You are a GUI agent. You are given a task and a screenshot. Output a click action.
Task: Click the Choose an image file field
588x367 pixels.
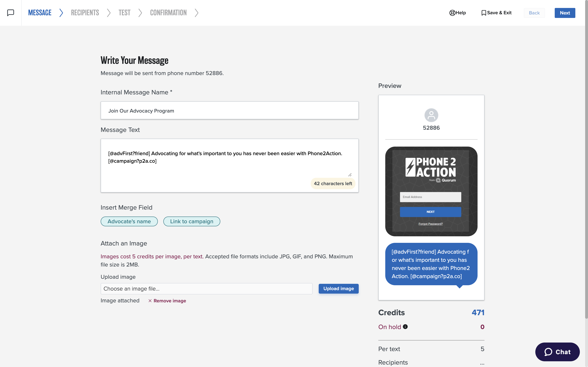206,289
